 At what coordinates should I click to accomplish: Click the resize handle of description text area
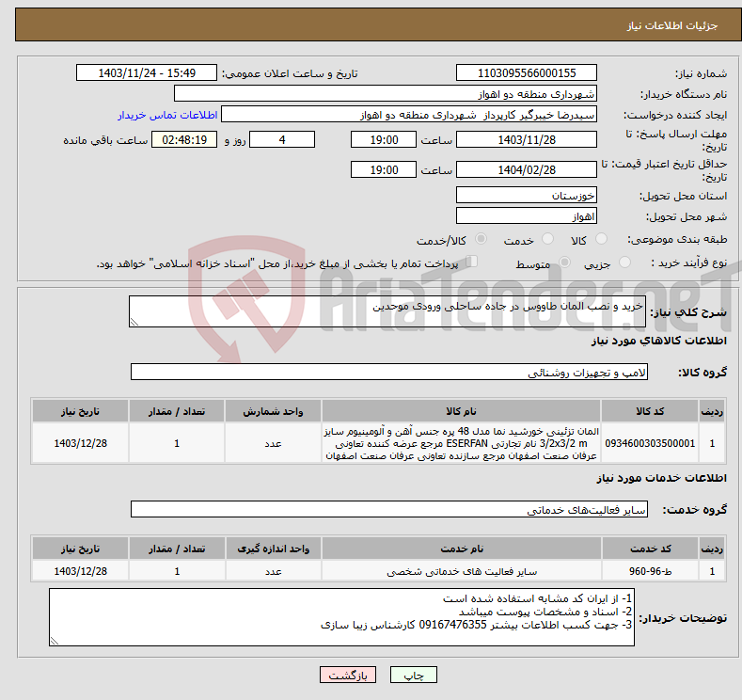point(134,322)
